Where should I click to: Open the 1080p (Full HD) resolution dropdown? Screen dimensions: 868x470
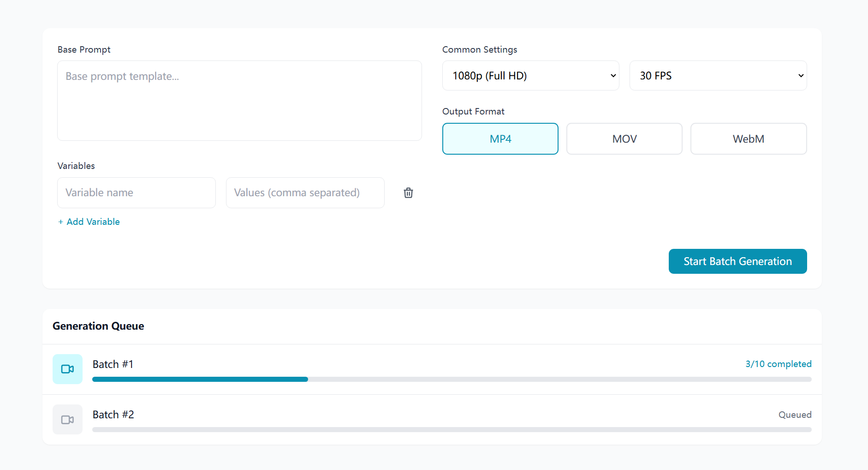(x=531, y=76)
